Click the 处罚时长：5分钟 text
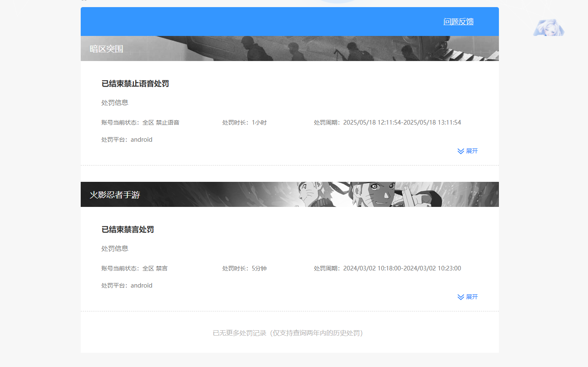 tap(244, 268)
